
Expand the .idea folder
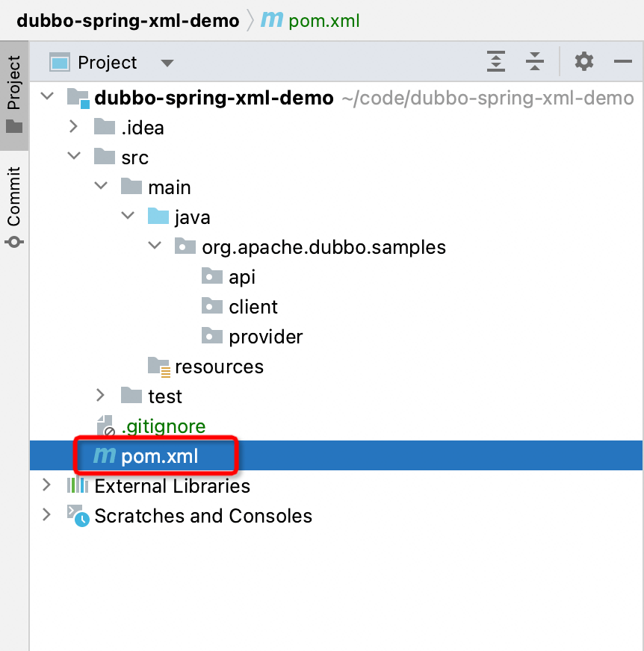74,127
